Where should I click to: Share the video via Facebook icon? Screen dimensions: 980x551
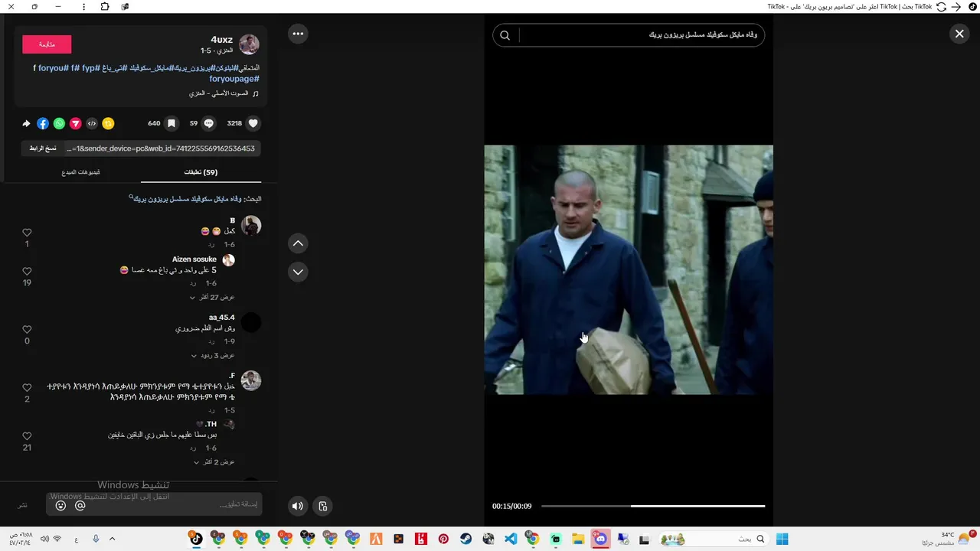(43, 123)
